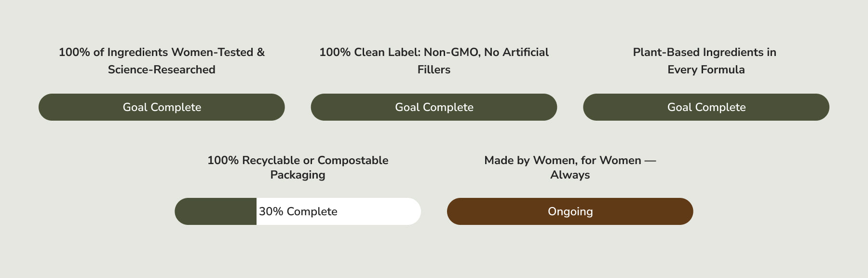868x278 pixels.
Task: Click the word "Always" above the Ongoing bar
Action: click(x=570, y=175)
